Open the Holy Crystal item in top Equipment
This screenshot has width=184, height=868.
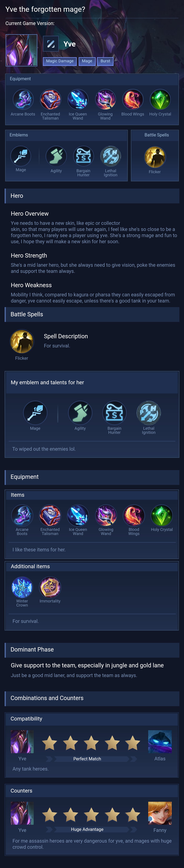click(x=160, y=100)
